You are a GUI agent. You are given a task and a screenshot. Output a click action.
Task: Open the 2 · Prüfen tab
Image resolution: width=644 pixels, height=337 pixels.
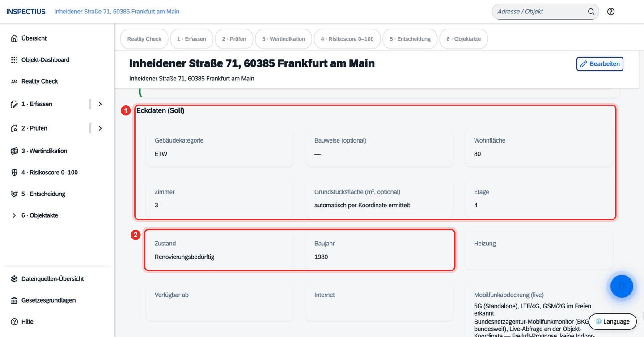click(234, 39)
